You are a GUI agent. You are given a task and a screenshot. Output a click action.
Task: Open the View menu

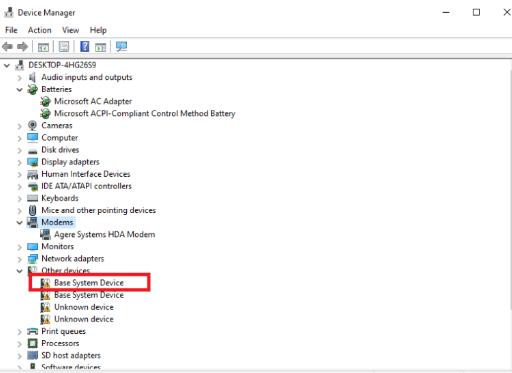tap(70, 30)
